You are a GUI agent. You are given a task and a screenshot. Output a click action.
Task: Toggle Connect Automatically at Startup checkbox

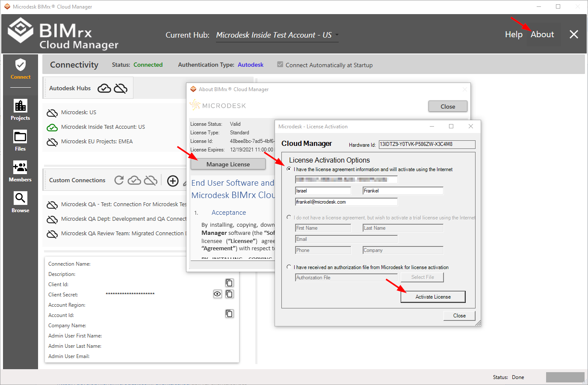coord(280,65)
